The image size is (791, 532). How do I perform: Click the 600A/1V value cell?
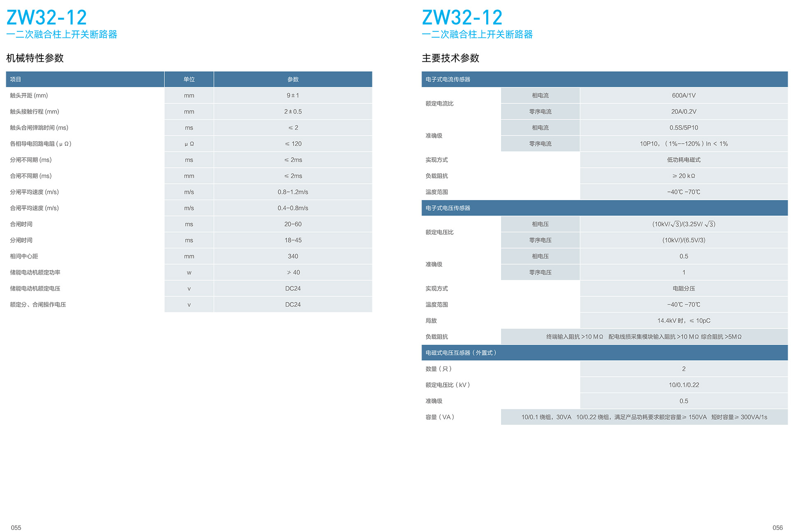(683, 96)
